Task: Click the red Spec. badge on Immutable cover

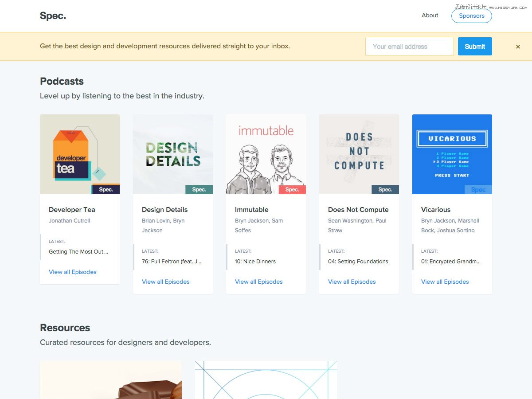Action: pos(292,189)
